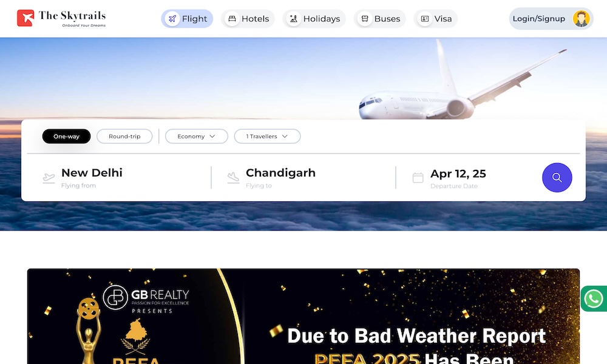The height and width of the screenshot is (364, 607).
Task: Click the user avatar icon
Action: click(x=581, y=19)
